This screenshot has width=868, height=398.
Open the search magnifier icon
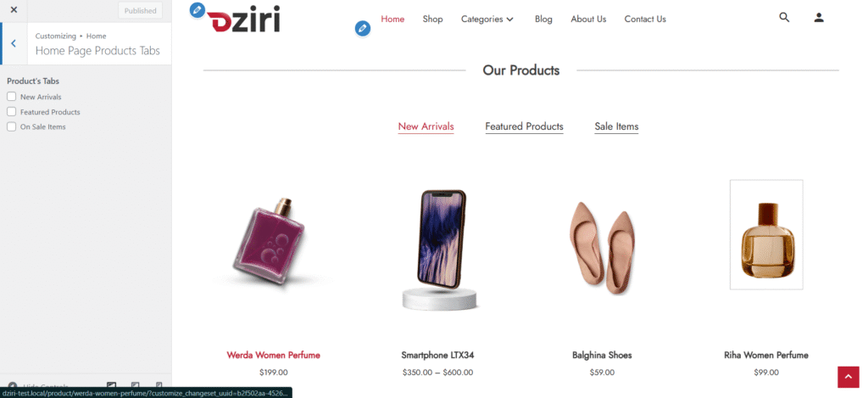[784, 18]
